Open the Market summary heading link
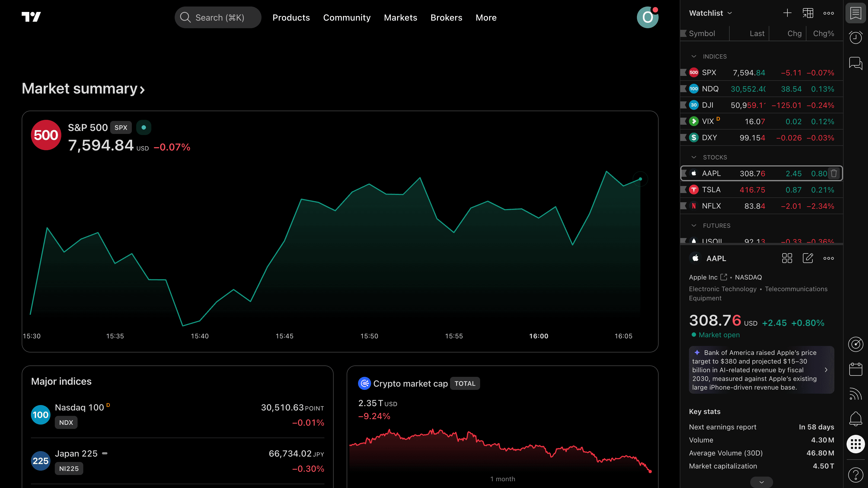This screenshot has width=868, height=488. point(83,89)
